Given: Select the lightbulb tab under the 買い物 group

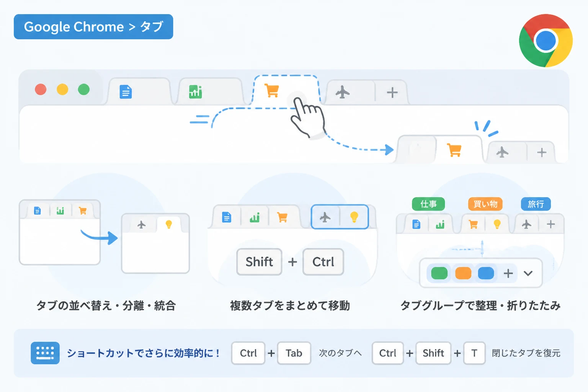Looking at the screenshot, I should pos(497,224).
